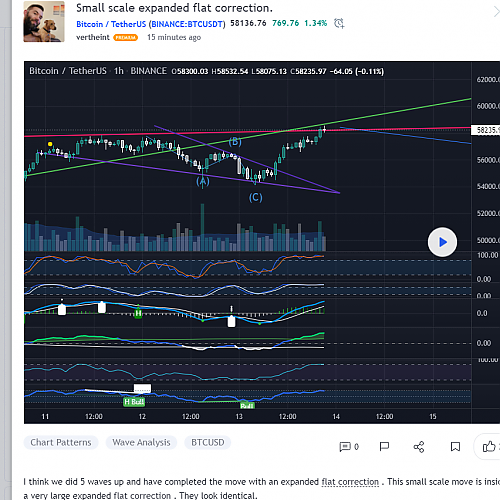Click the 1.34% percent change value
500x500 pixels.
(315, 23)
